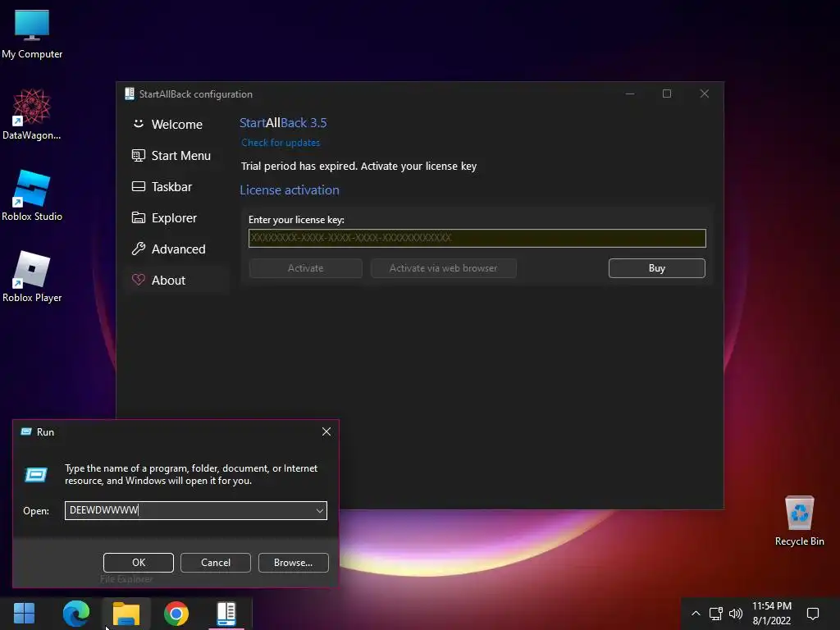The image size is (840, 630).
Task: Click OK in the Run dialog
Action: 138,563
